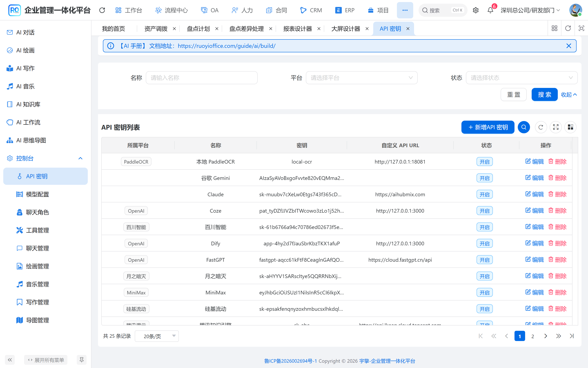Switch to 我的首页 tab
This screenshot has width=588, height=368.
pyautogui.click(x=114, y=29)
